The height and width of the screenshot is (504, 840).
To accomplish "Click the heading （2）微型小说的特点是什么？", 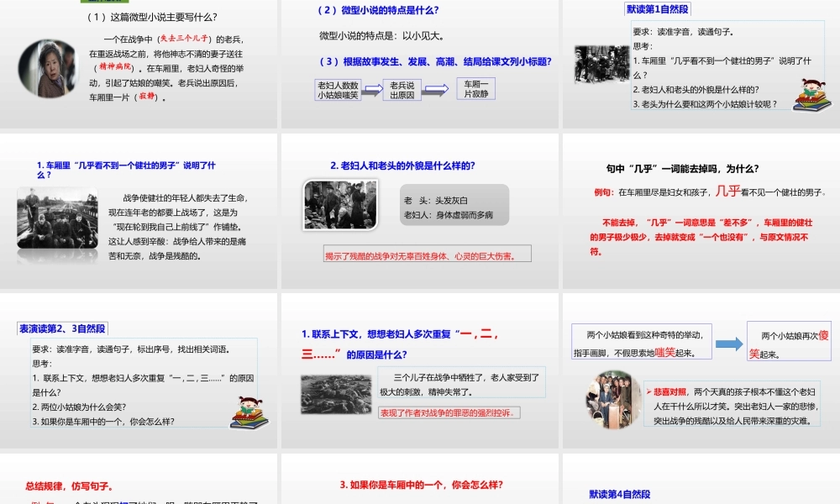I will pyautogui.click(x=378, y=10).
